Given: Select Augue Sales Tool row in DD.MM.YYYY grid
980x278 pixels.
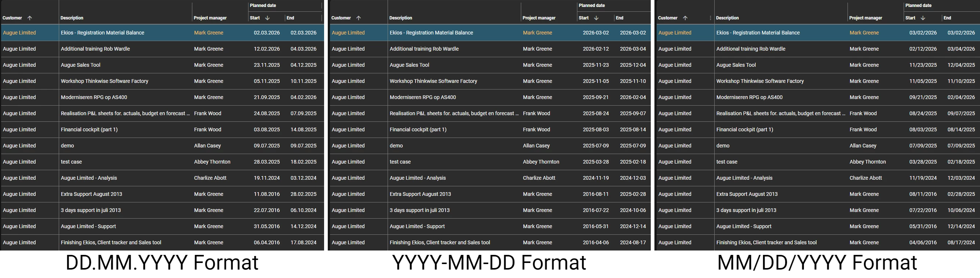Looking at the screenshot, I should 81,65.
